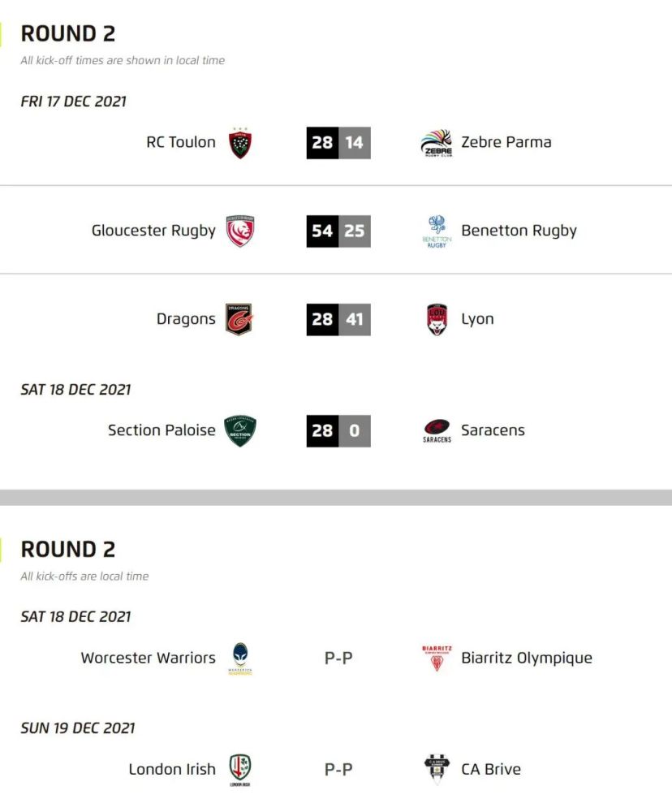Click the Biarritz Olympique badge
Screen dimensions: 672x812
[x=437, y=659]
